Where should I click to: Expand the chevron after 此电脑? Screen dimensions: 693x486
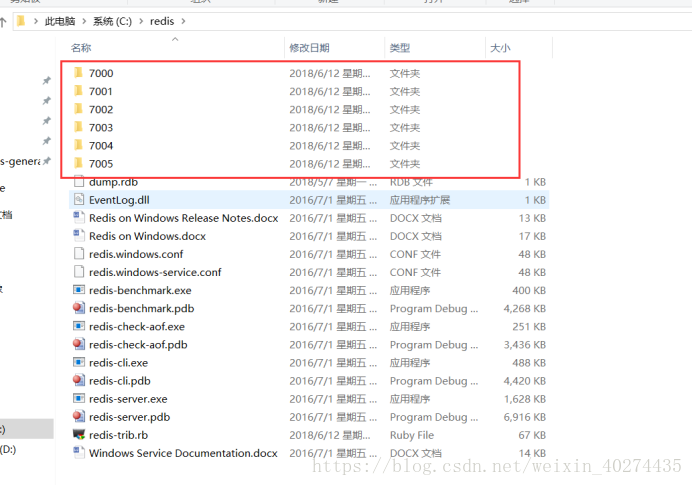coord(84,21)
